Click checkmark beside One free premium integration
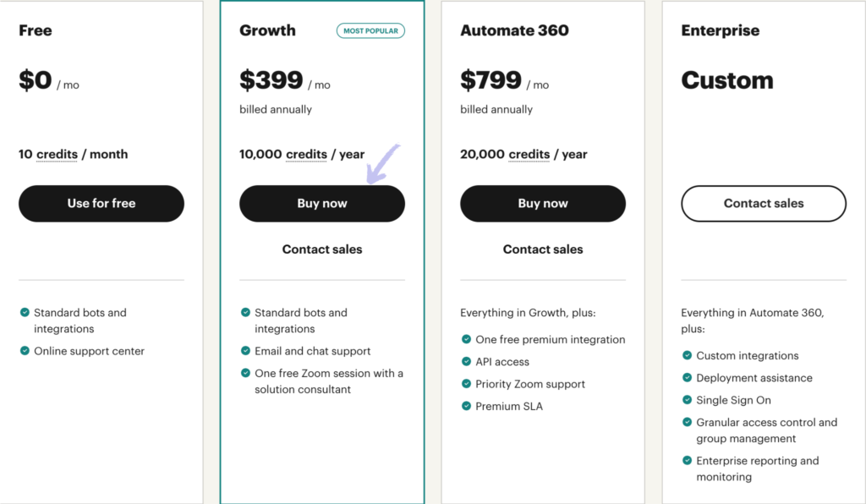 coord(466,339)
